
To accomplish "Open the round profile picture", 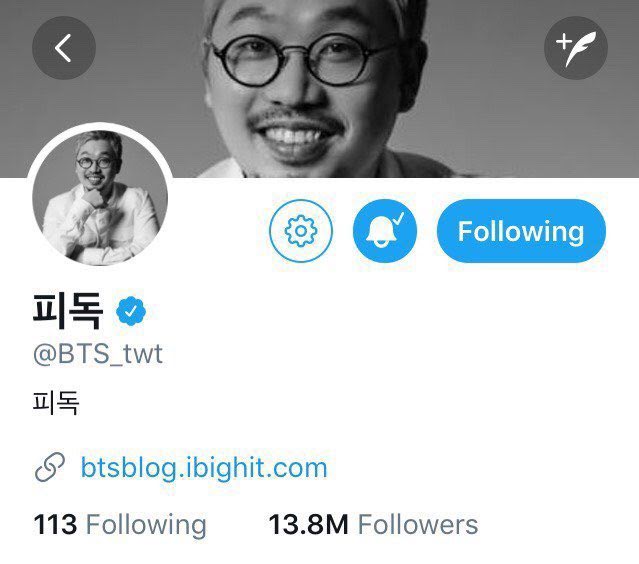I will 100,198.
